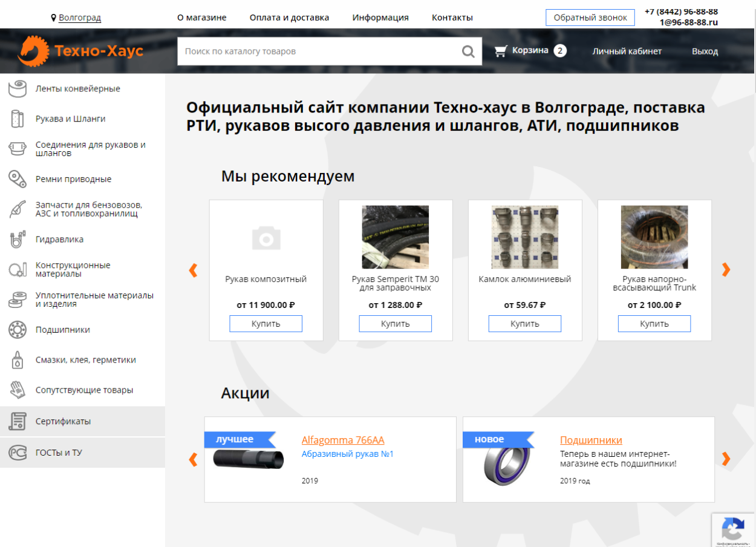Click the hoses icon beside Рукава и Шланги
The image size is (756, 547).
tap(18, 119)
